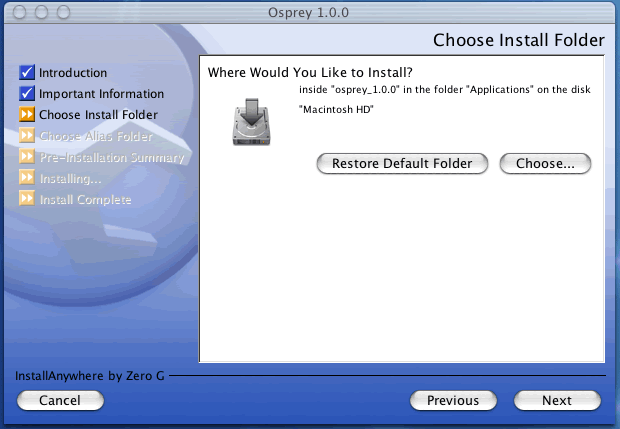Viewport: 620px width, 429px height.
Task: Open the Choose... folder browser
Action: [545, 163]
